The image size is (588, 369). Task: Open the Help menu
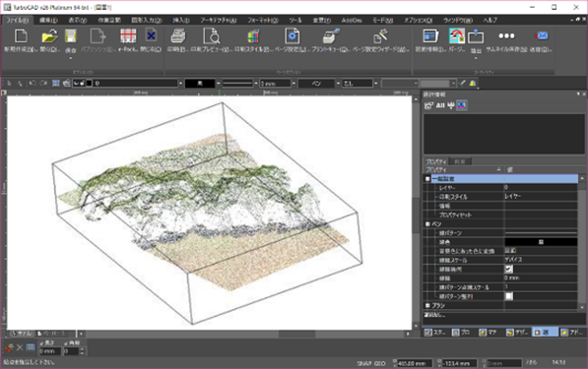click(490, 21)
